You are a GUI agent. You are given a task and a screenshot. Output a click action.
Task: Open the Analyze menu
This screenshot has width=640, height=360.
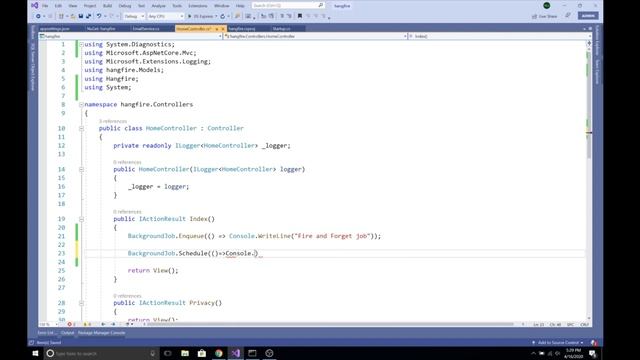click(158, 6)
